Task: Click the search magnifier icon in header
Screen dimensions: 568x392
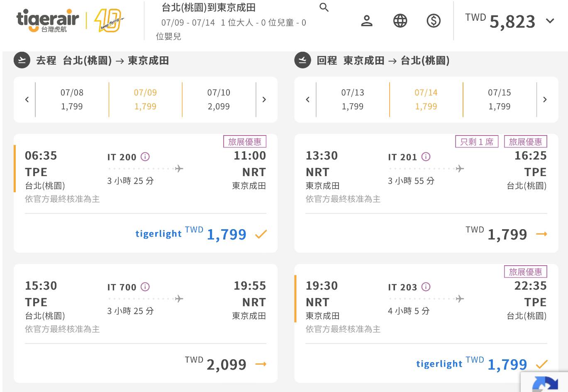Action: pos(324,7)
